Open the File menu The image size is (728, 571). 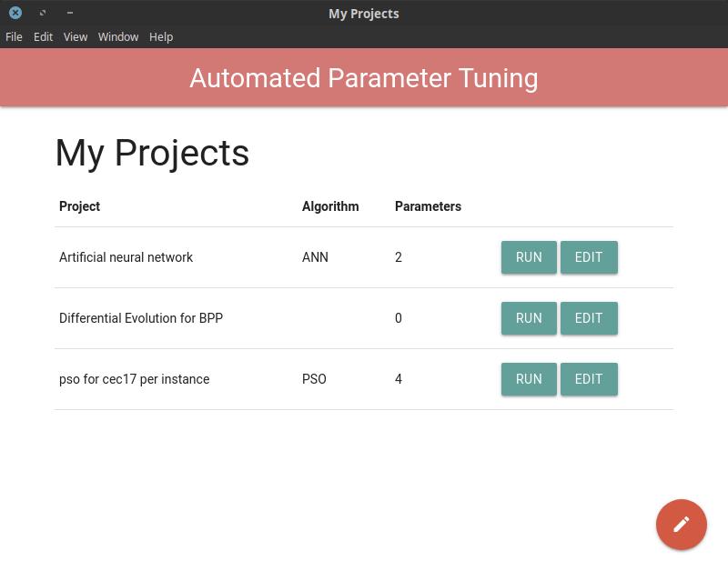14,36
